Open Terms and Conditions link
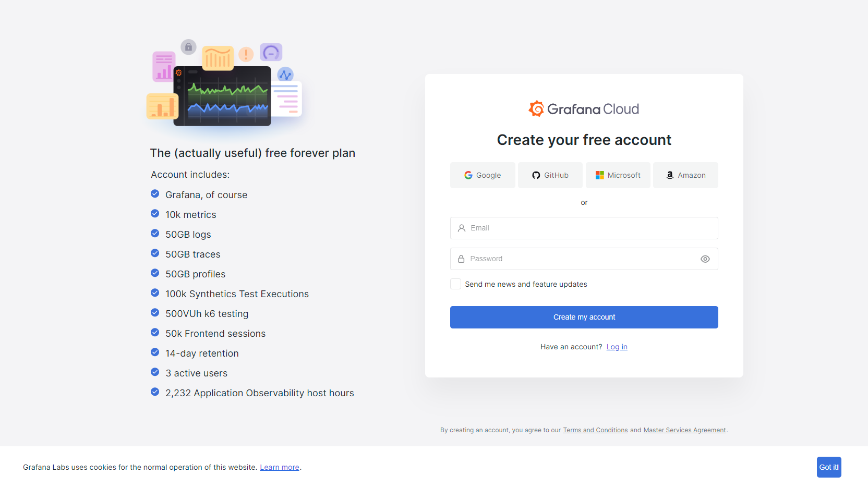Viewport: 868px width, 488px height. 595,430
